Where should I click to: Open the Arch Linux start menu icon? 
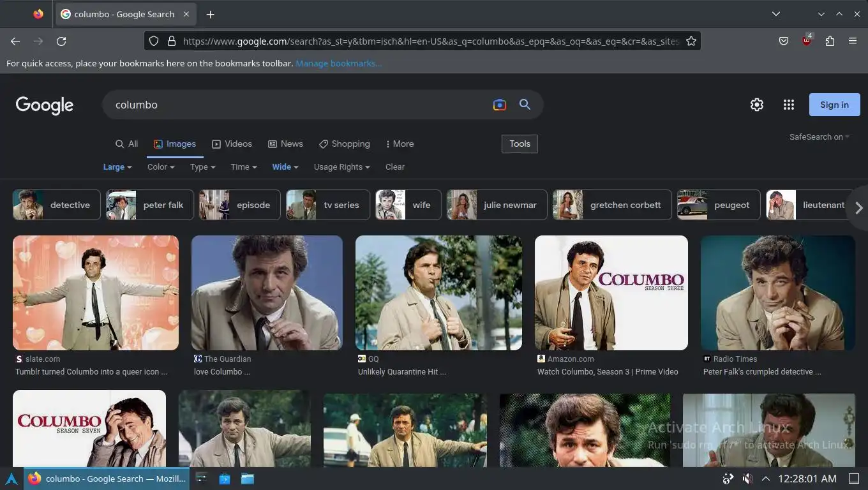[11, 479]
